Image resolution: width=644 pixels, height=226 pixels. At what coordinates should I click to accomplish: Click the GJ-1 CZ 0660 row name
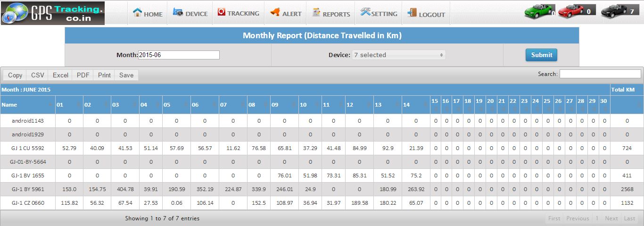click(28, 203)
